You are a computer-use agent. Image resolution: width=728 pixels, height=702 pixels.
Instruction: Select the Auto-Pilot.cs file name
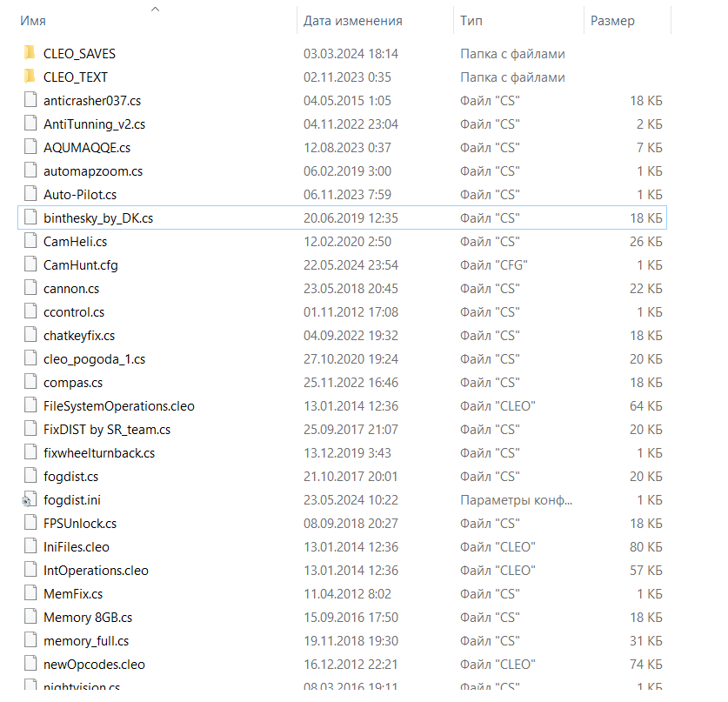tap(80, 194)
